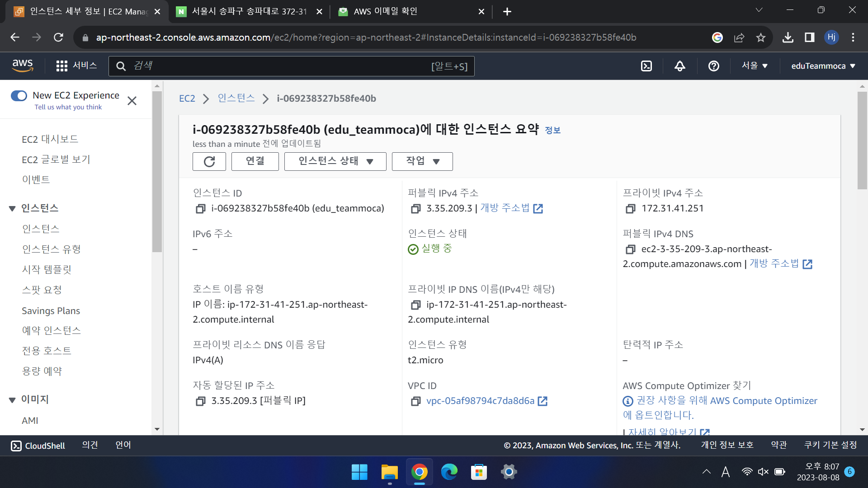This screenshot has height=488, width=868.
Task: Open the 정보 info link
Action: tap(552, 131)
